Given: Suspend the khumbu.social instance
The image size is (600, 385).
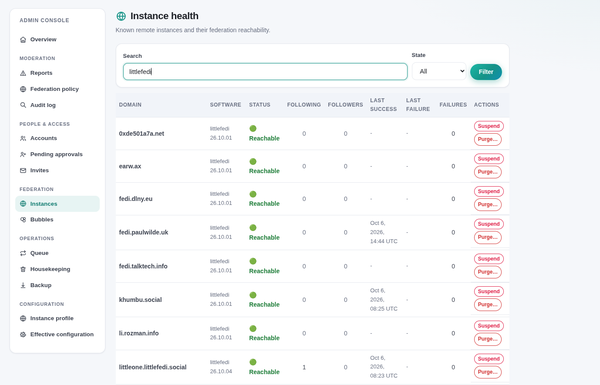Looking at the screenshot, I should (x=489, y=291).
